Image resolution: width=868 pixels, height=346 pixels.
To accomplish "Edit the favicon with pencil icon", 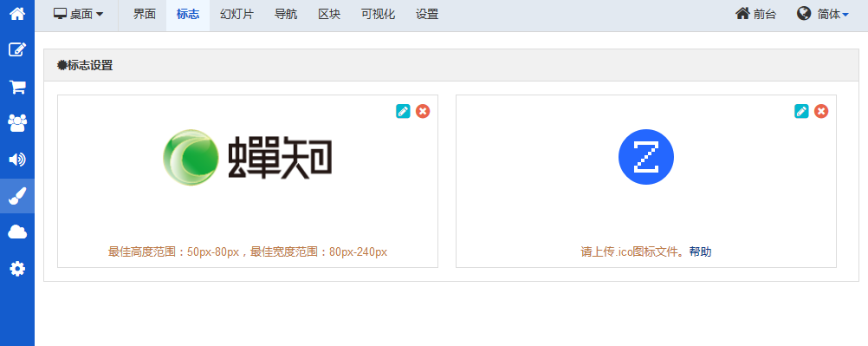I will tap(801, 112).
